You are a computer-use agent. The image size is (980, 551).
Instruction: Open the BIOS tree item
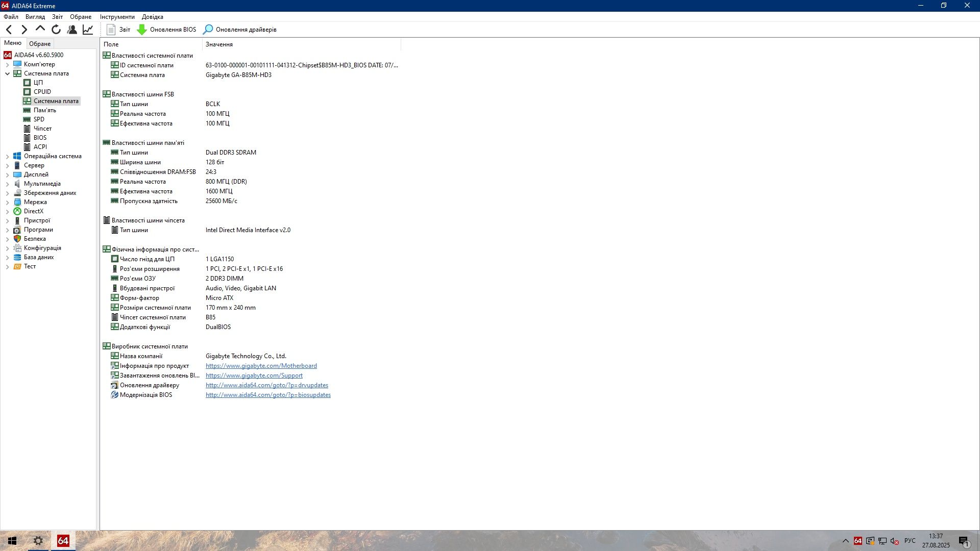point(40,138)
